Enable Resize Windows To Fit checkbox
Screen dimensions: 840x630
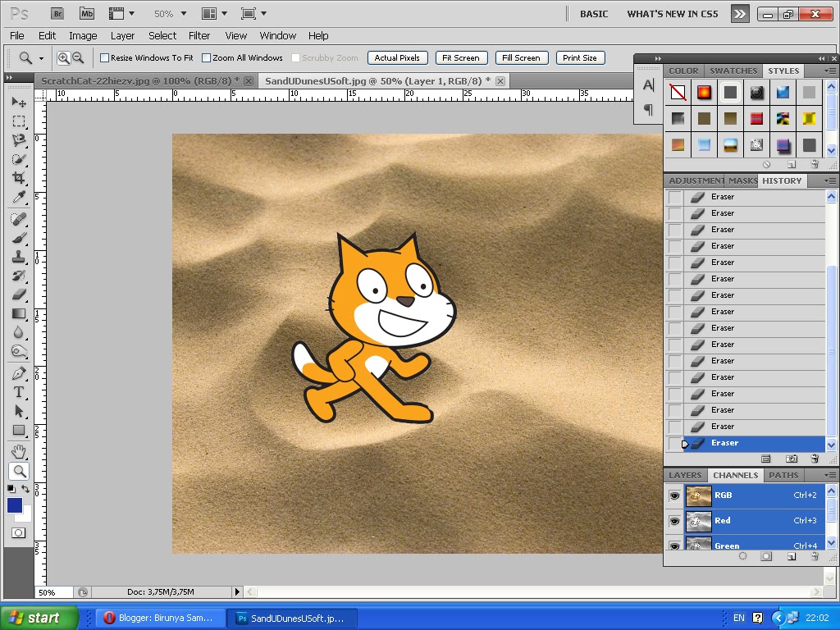(104, 58)
